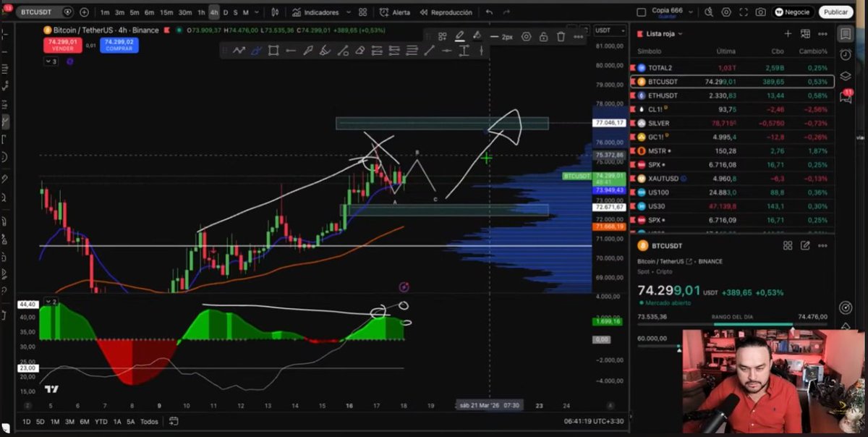Open more options in drawing floating toolbar
Viewport: 868px width, 437px height.
point(579,36)
